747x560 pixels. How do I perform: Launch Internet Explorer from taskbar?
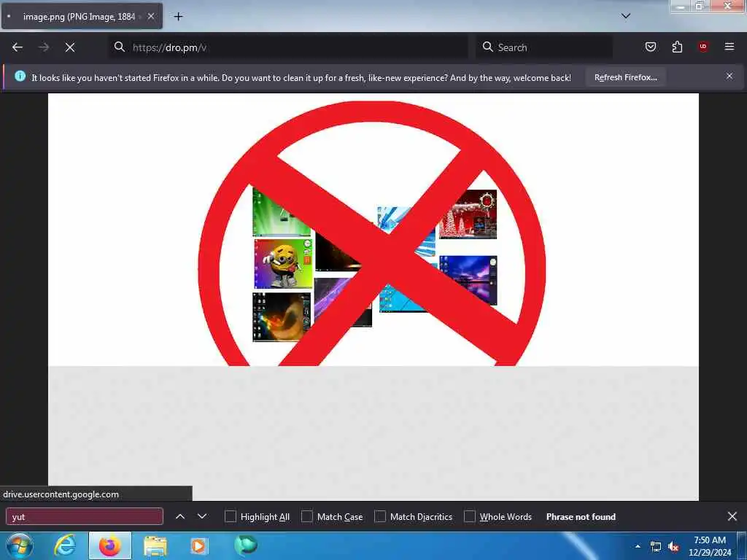(x=65, y=545)
